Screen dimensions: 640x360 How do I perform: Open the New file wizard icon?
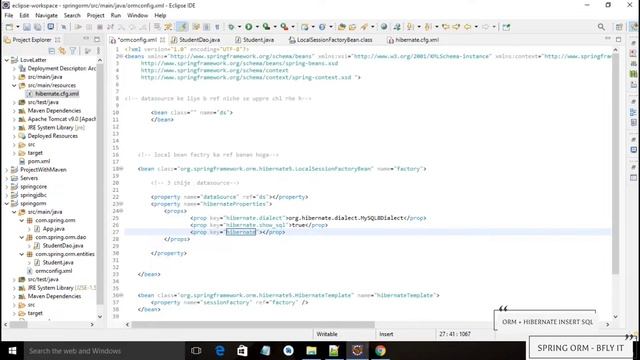9,27
